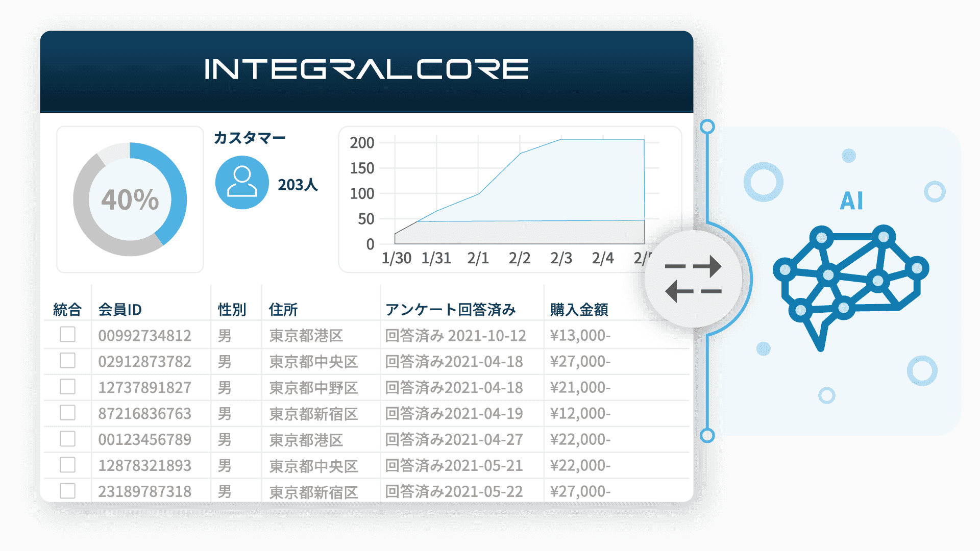Select member ID 87216836763

(x=145, y=413)
